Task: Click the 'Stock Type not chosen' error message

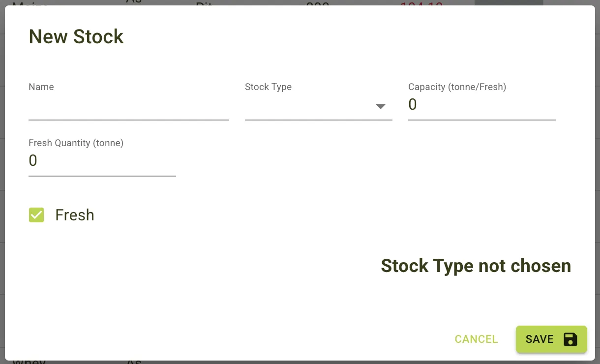Action: (475, 266)
